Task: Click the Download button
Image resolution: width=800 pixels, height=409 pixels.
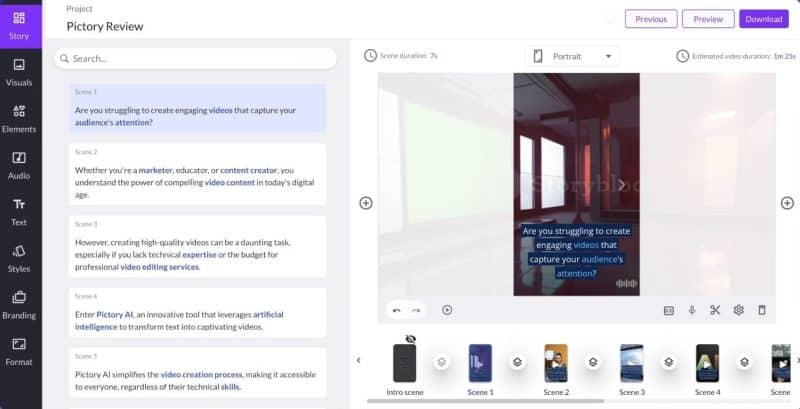Action: (764, 19)
